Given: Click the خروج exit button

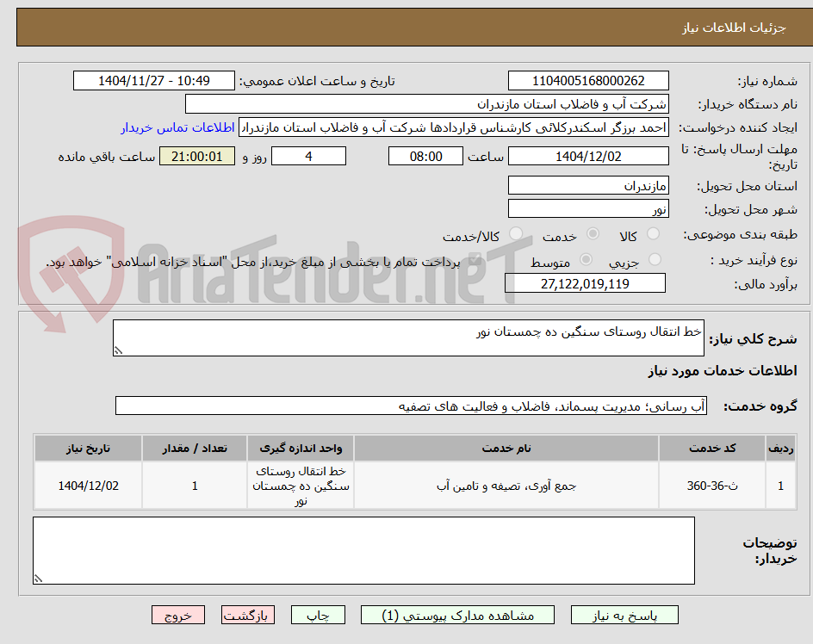Looking at the screenshot, I should pos(177,616).
